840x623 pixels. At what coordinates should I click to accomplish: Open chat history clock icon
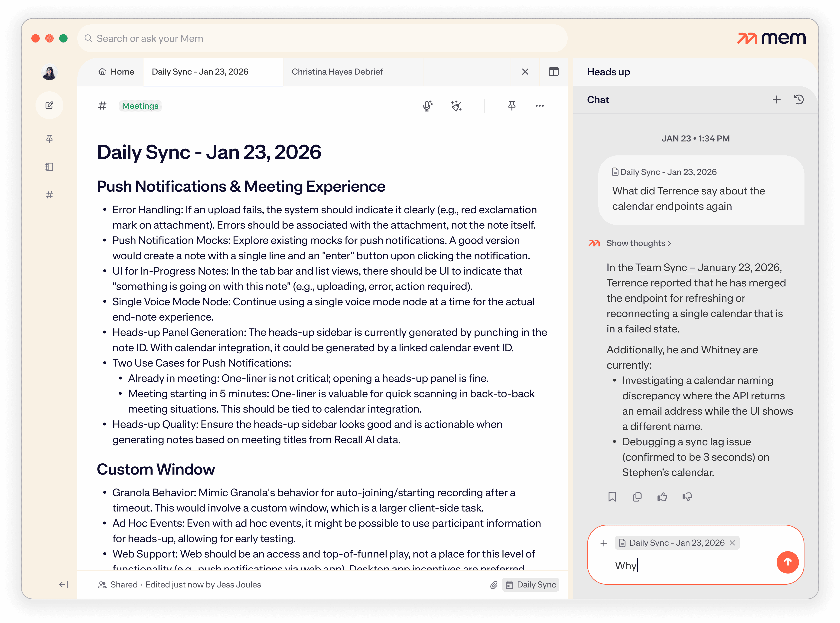coord(798,100)
